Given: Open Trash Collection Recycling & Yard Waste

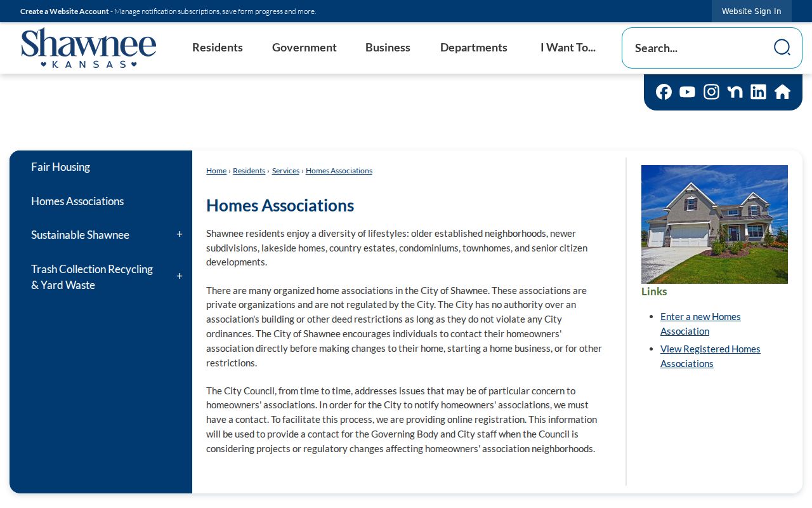Looking at the screenshot, I should click(92, 277).
